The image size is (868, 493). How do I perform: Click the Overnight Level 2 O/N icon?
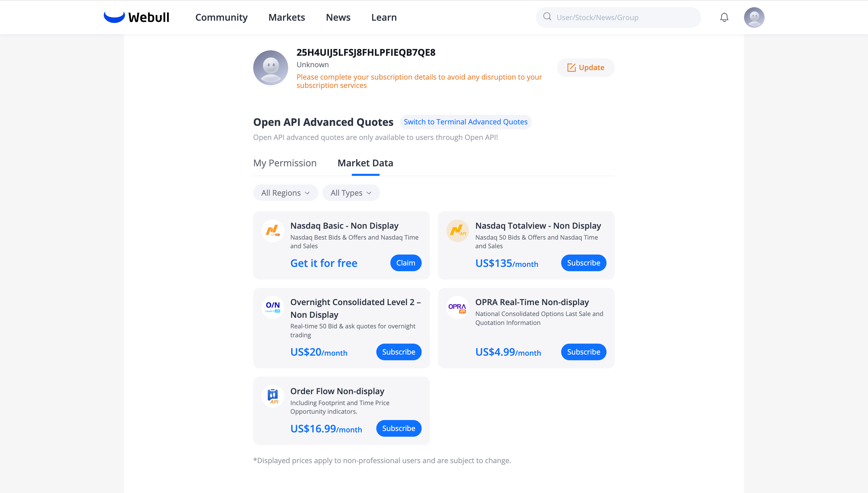coord(273,307)
